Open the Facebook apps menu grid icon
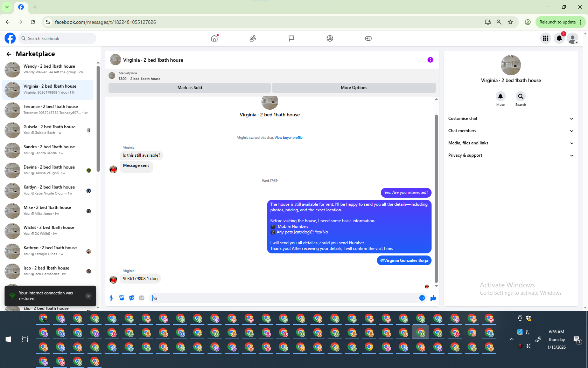The width and height of the screenshot is (588, 368). pos(546,39)
